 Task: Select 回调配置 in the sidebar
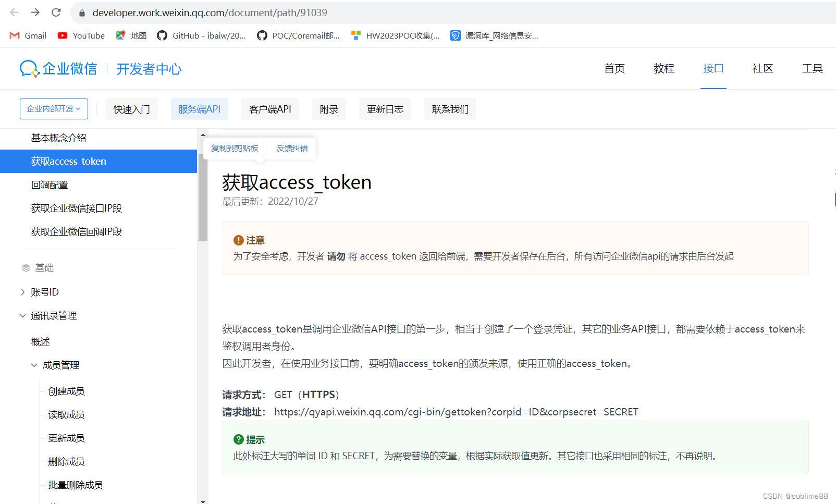[x=50, y=185]
